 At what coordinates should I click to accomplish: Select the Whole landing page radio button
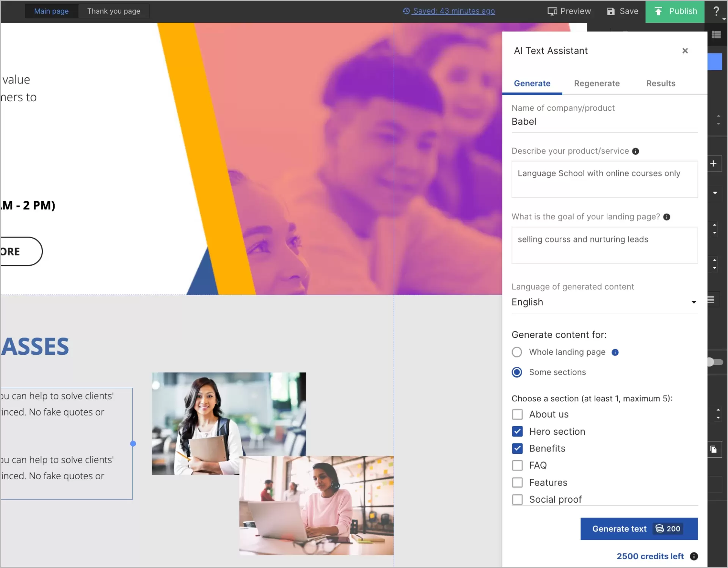pyautogui.click(x=516, y=352)
